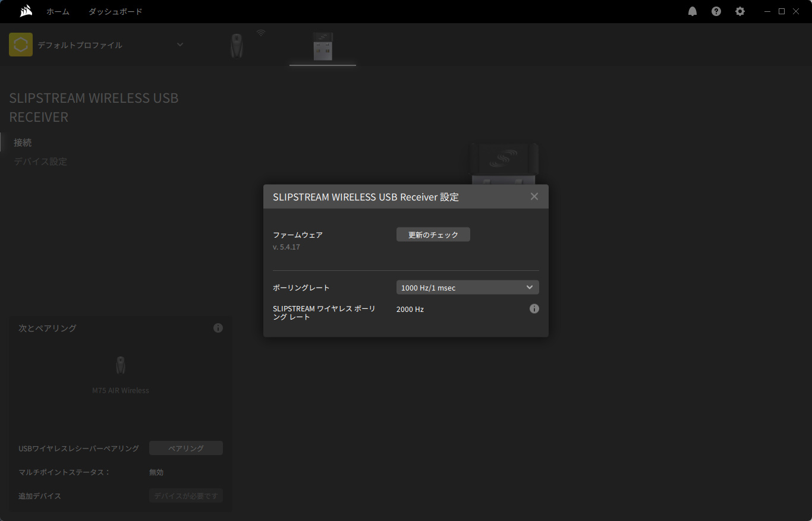The image size is (812, 521).
Task: Click the マルチポイントステータス label
Action: (x=64, y=472)
